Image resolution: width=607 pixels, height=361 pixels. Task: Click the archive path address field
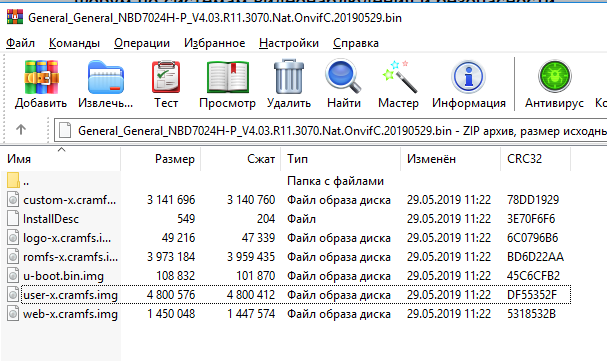pyautogui.click(x=331, y=130)
